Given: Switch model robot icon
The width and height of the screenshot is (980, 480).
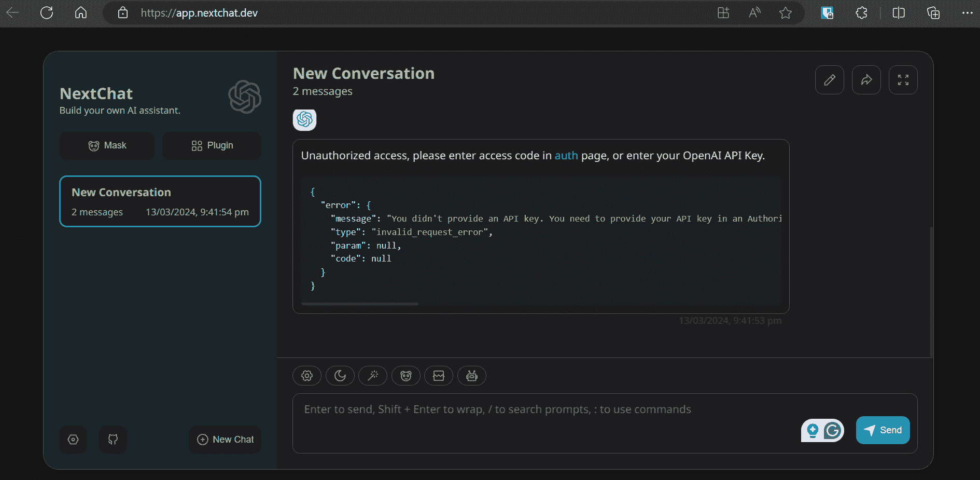Looking at the screenshot, I should (x=472, y=376).
